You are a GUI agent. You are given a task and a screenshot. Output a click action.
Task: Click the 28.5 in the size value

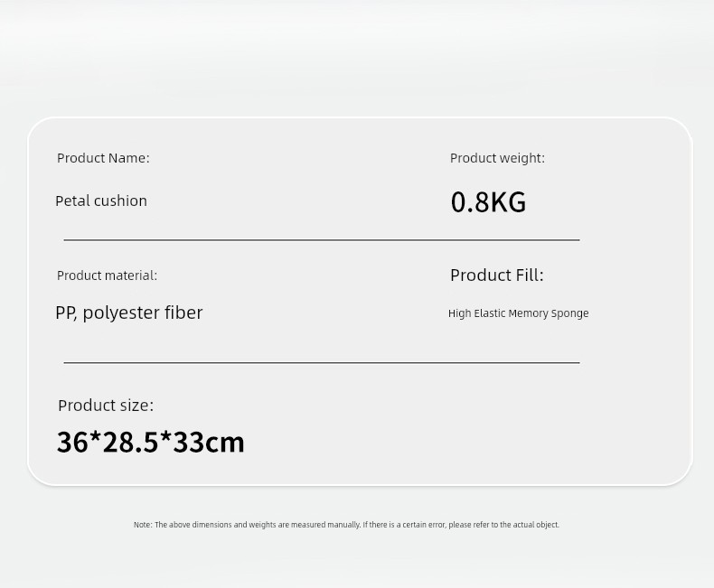(130, 442)
